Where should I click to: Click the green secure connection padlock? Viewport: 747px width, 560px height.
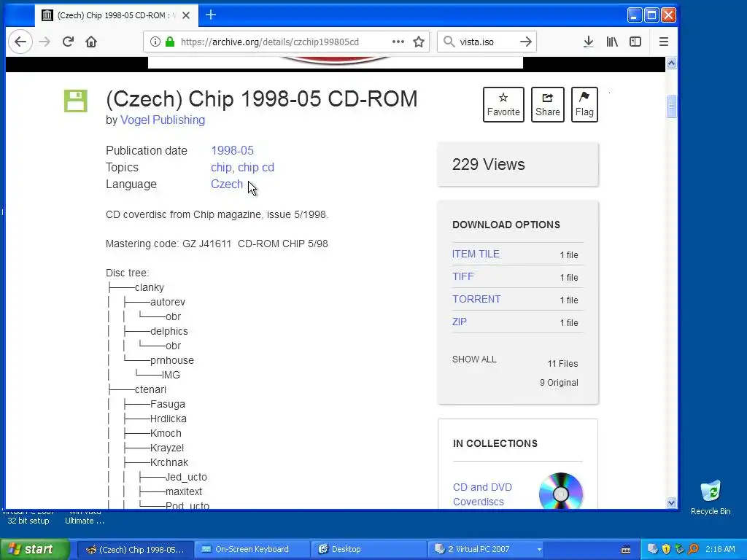click(x=170, y=42)
